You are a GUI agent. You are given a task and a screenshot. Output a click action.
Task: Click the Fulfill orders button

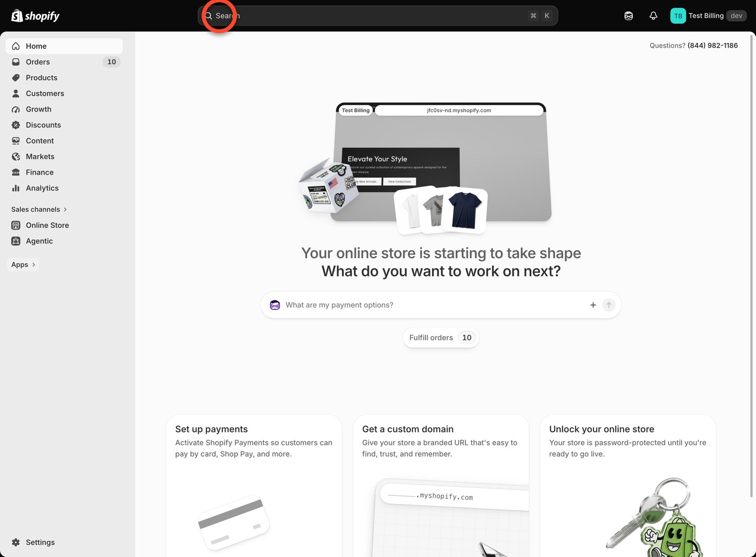pos(441,338)
